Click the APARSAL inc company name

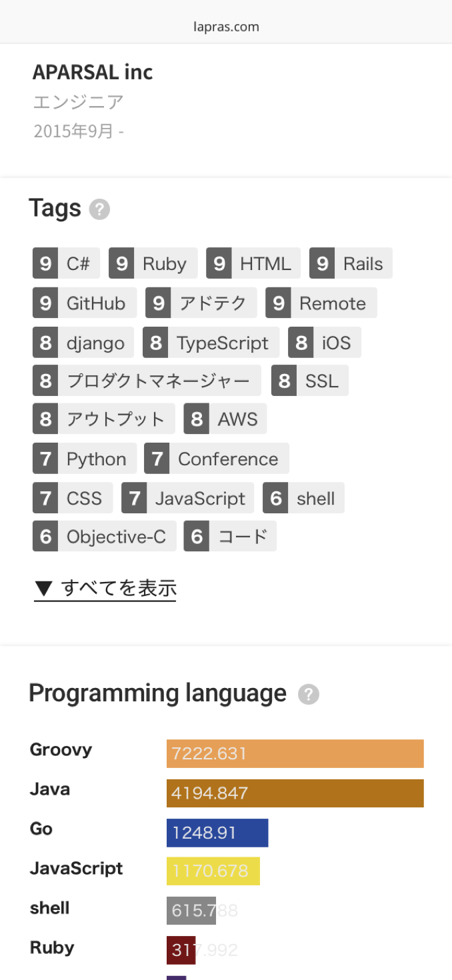pyautogui.click(x=93, y=72)
